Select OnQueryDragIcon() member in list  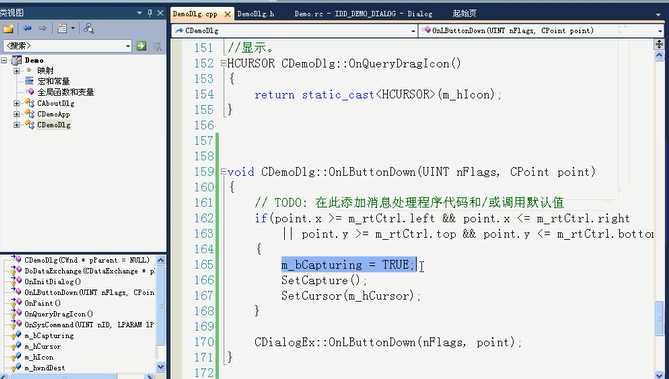coord(58,314)
